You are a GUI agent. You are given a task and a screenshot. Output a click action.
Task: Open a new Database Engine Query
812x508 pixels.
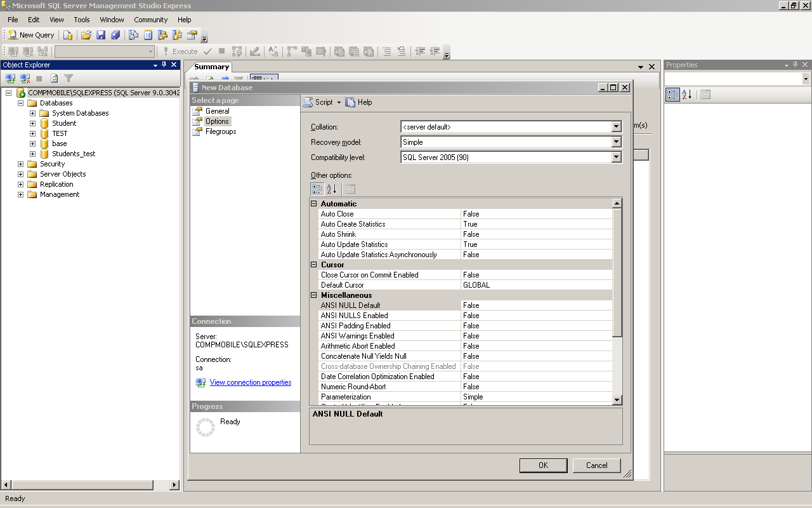click(68, 35)
